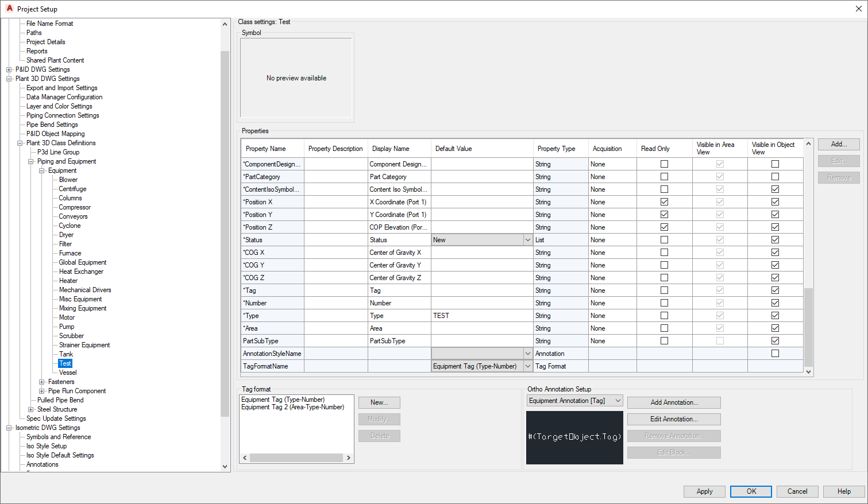Collapse the Plant 3D Class Definitions node
The height and width of the screenshot is (504, 868).
(x=19, y=142)
